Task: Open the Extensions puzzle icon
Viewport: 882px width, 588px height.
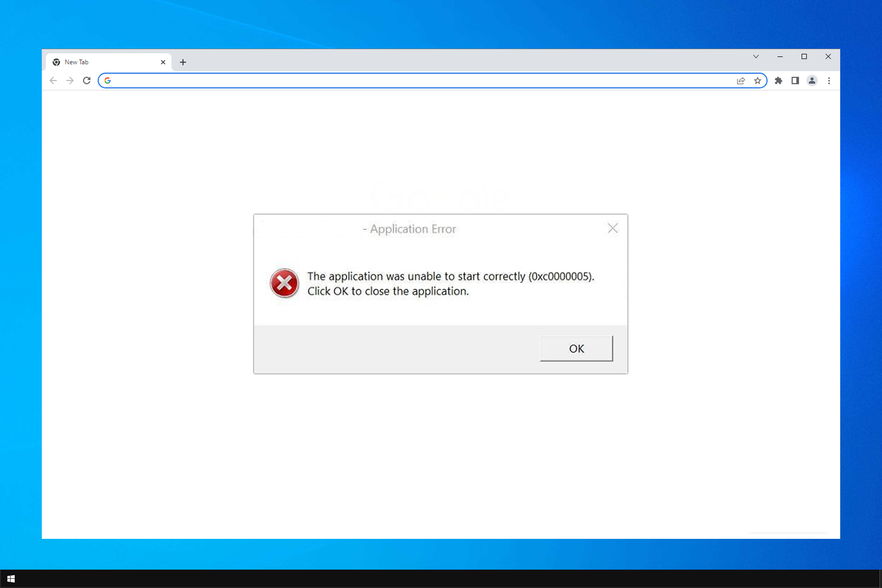Action: pos(778,81)
